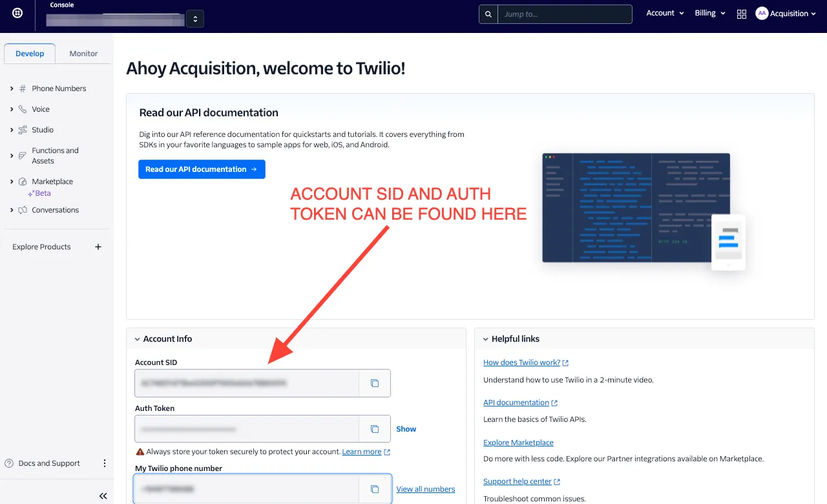Open the View all numbers link
Image resolution: width=827 pixels, height=504 pixels.
425,489
